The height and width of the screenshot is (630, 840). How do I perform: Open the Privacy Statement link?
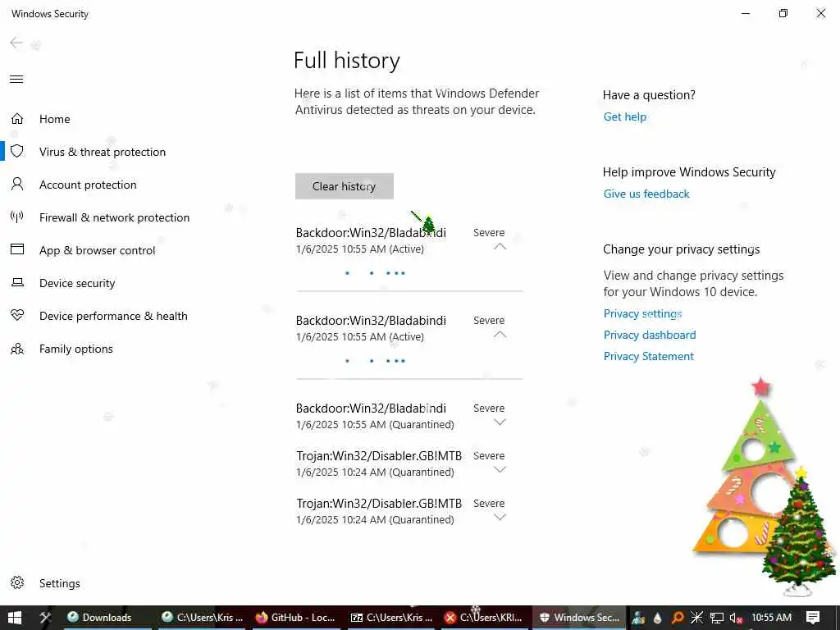[648, 356]
